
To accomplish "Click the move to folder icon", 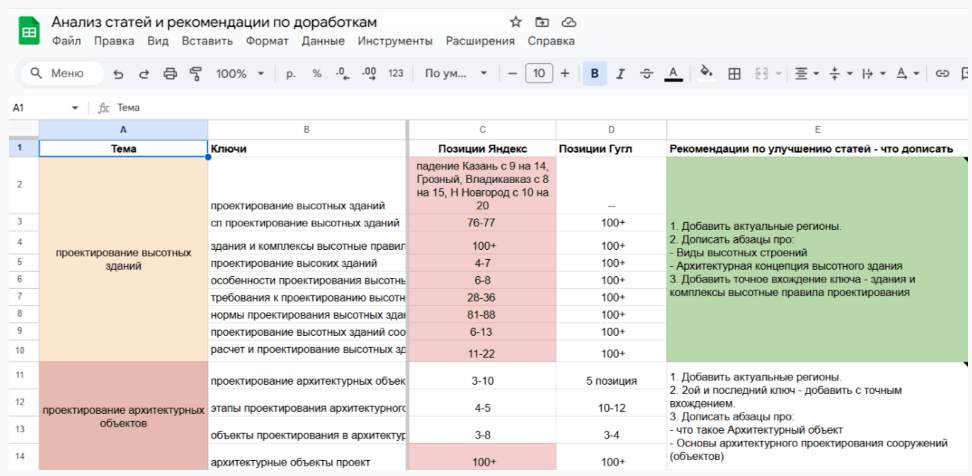I will tap(542, 22).
